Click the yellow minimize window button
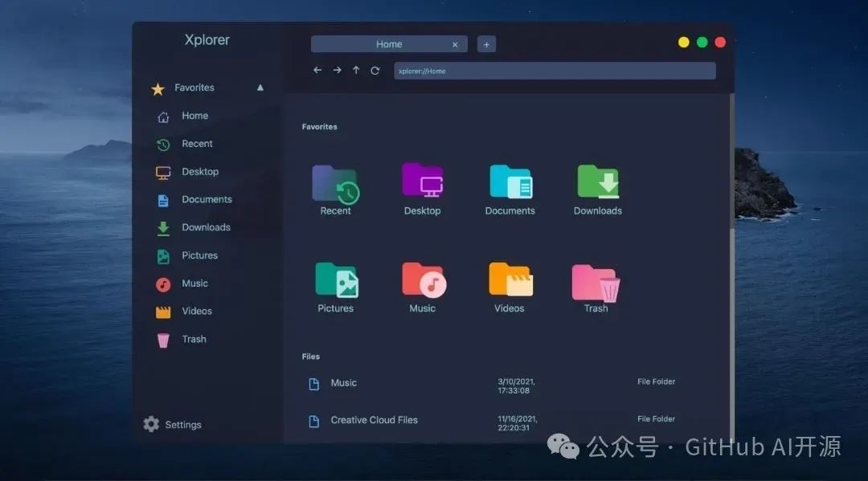This screenshot has height=481, width=868. [684, 43]
